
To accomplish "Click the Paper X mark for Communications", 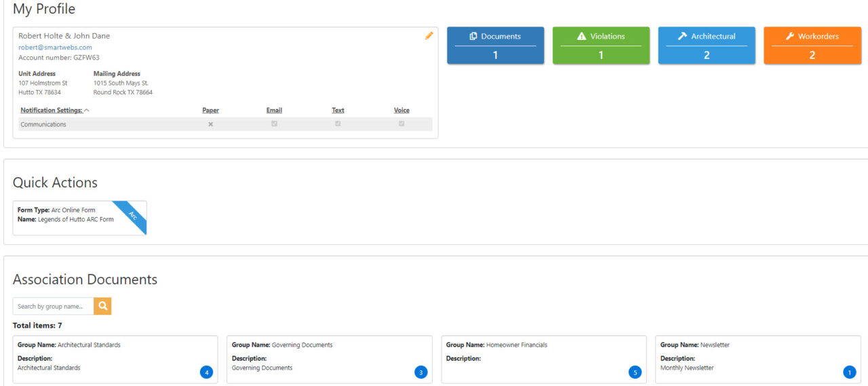I will pyautogui.click(x=210, y=124).
